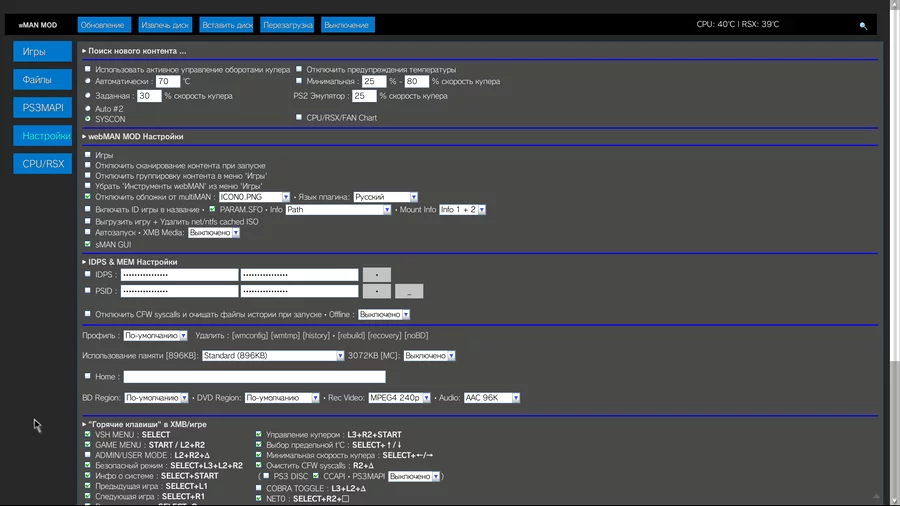900x506 pixels.
Task: Click the [rebuild] link in the delete row
Action: click(x=350, y=336)
